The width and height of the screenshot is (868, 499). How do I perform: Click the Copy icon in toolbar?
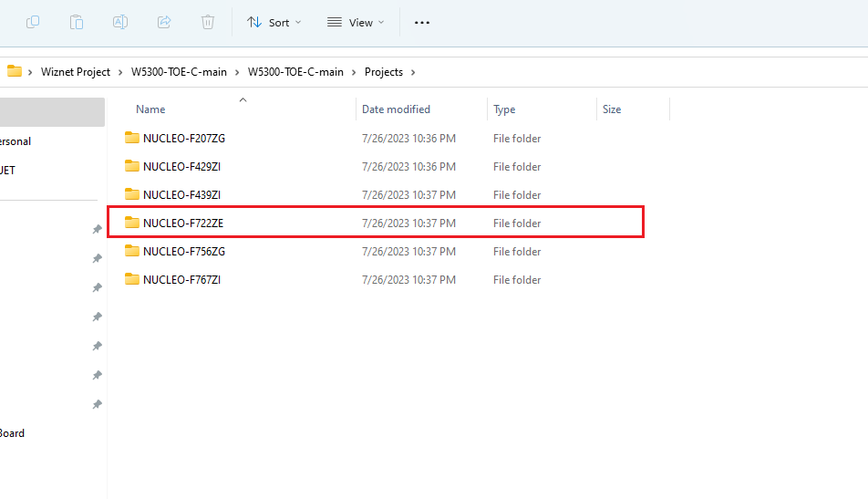tap(33, 22)
